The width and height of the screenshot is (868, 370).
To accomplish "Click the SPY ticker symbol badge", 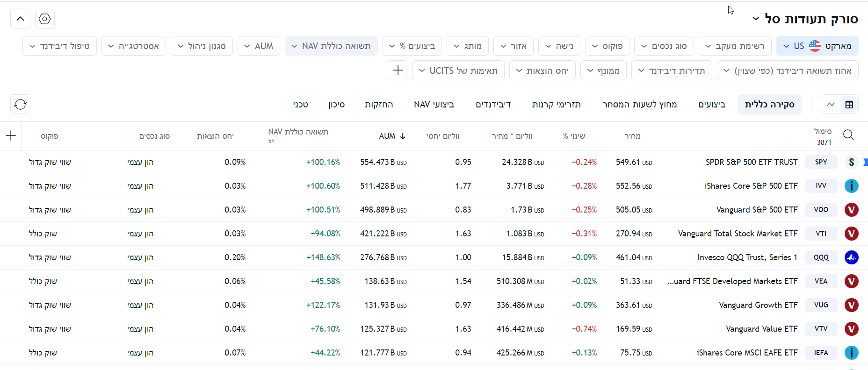I will point(821,162).
